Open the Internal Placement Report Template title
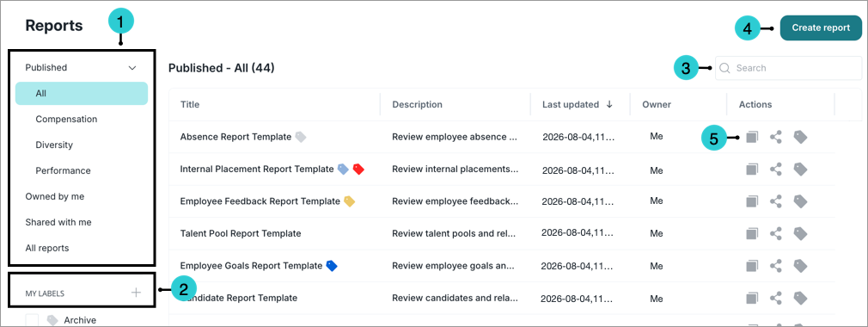The height and width of the screenshot is (327, 868). click(257, 169)
